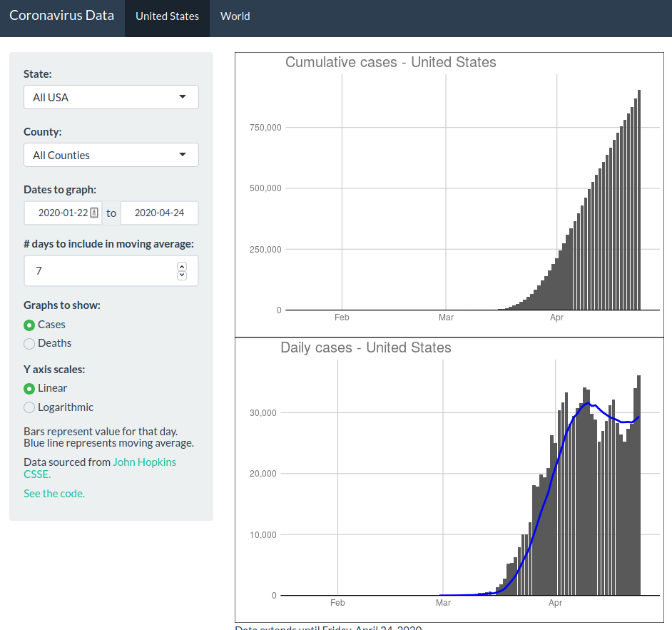
Task: Select the Deaths radio button
Action: (29, 344)
